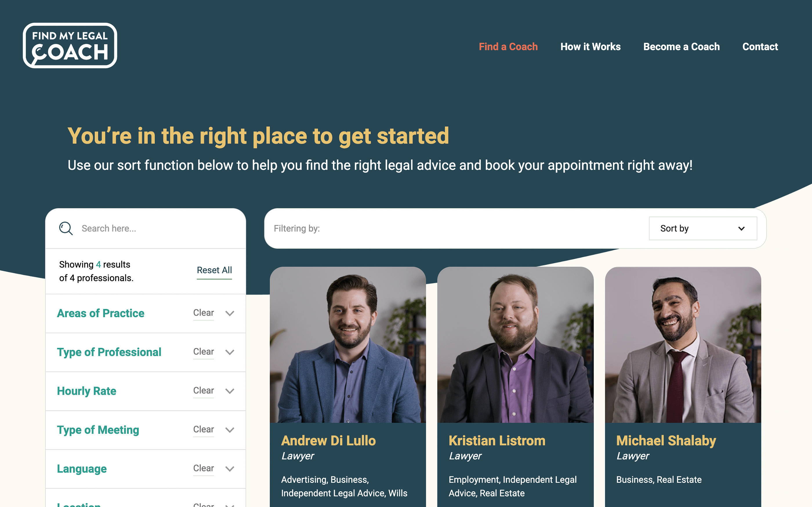812x507 pixels.
Task: Select Kristian Listrom's name heading
Action: [497, 441]
